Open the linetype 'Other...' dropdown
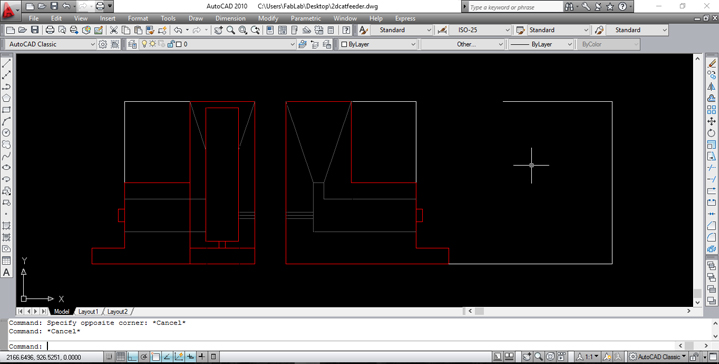The image size is (719, 364). (x=463, y=44)
